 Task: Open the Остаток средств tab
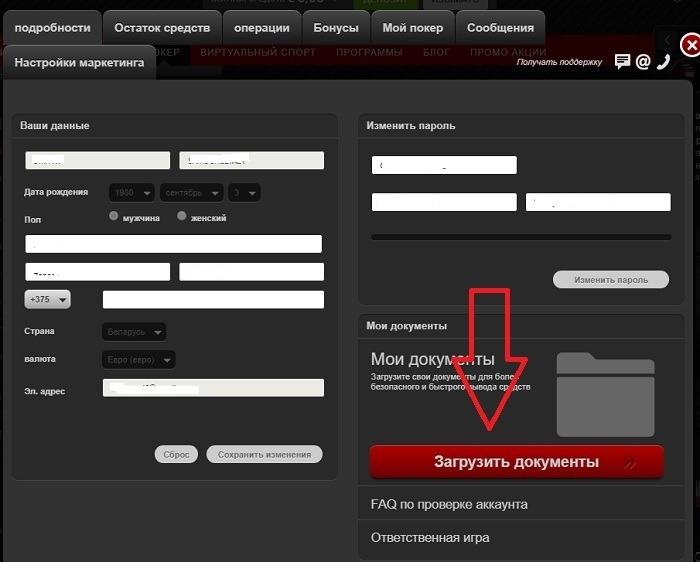[162, 28]
